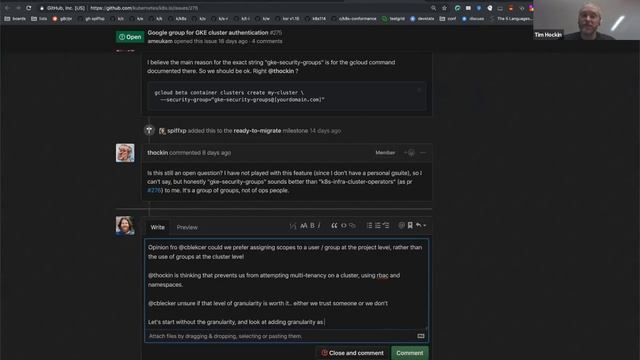Open the 'devstats' bookmark
The image size is (640, 360).
point(422,18)
